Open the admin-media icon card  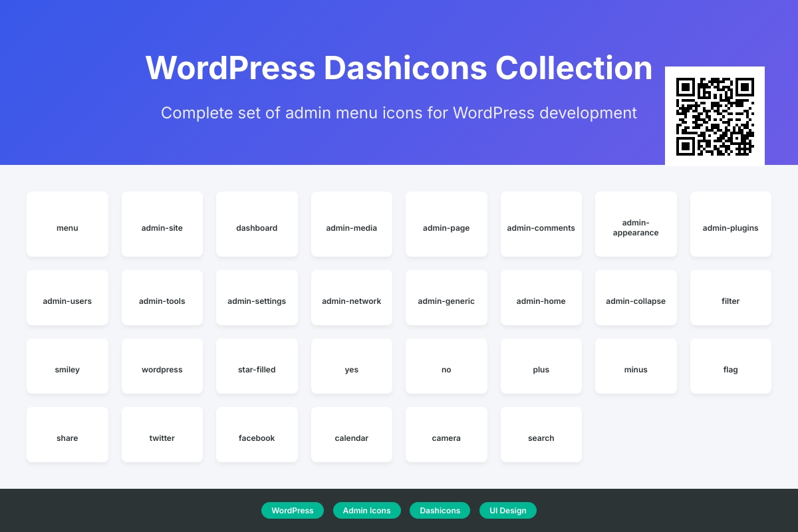(x=352, y=224)
